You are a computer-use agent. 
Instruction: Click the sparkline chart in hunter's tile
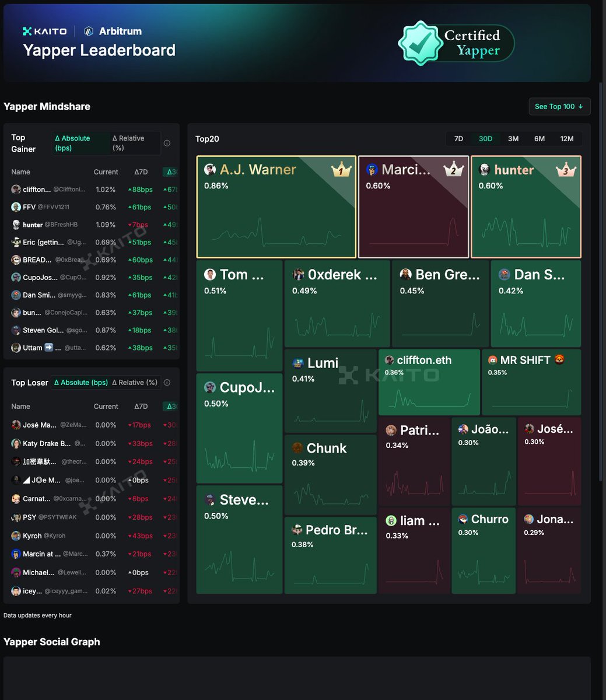[525, 232]
